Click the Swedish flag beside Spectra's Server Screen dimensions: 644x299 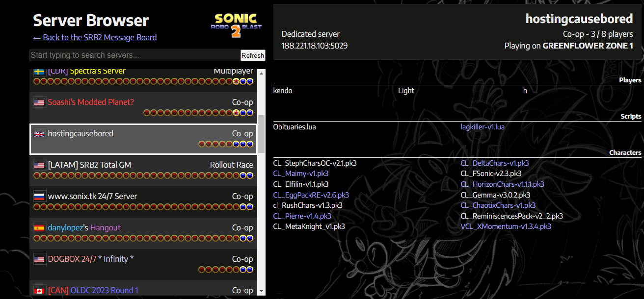(x=40, y=72)
